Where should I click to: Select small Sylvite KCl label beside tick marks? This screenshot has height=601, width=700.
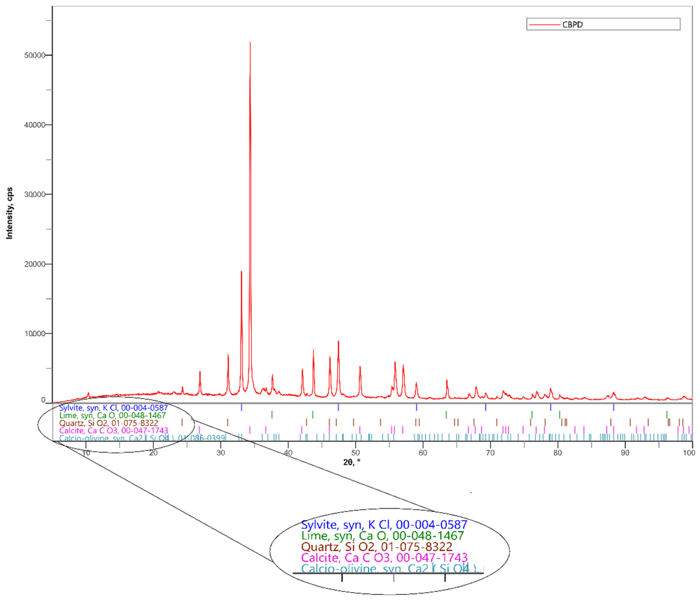113,408
